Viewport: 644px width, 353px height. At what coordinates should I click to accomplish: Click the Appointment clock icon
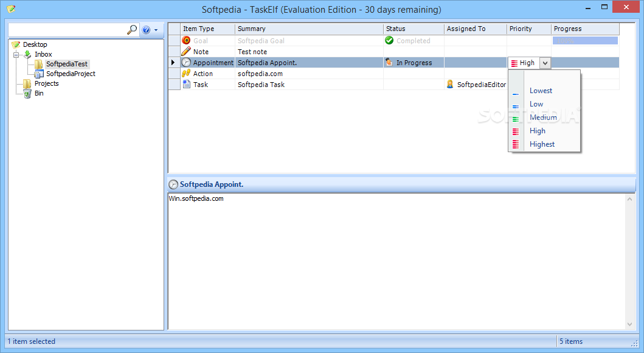coord(187,63)
